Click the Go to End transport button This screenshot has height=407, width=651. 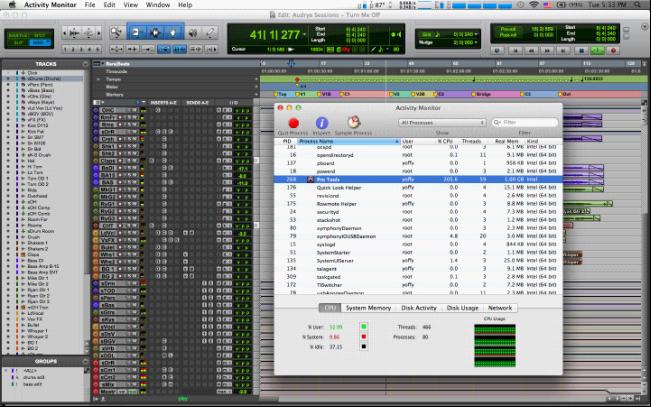(x=563, y=51)
